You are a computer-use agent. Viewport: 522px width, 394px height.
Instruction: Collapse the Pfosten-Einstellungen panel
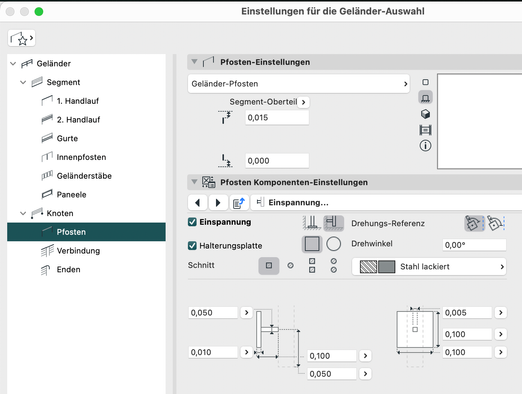point(194,62)
